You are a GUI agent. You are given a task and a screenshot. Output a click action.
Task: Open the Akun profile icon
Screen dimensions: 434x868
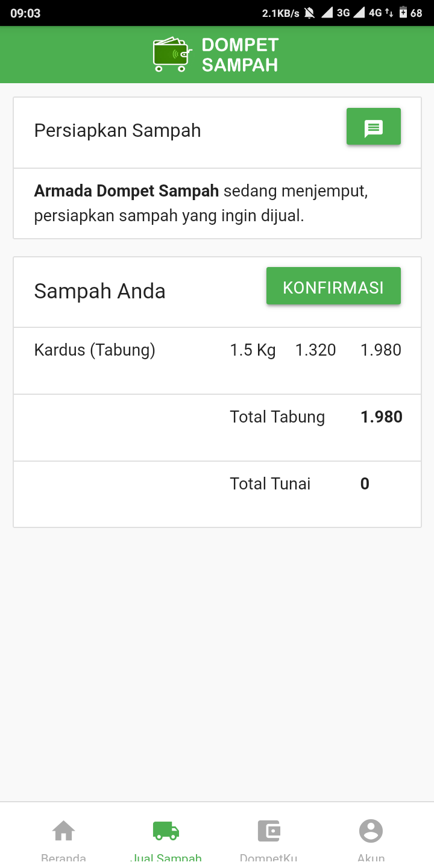coord(371,831)
